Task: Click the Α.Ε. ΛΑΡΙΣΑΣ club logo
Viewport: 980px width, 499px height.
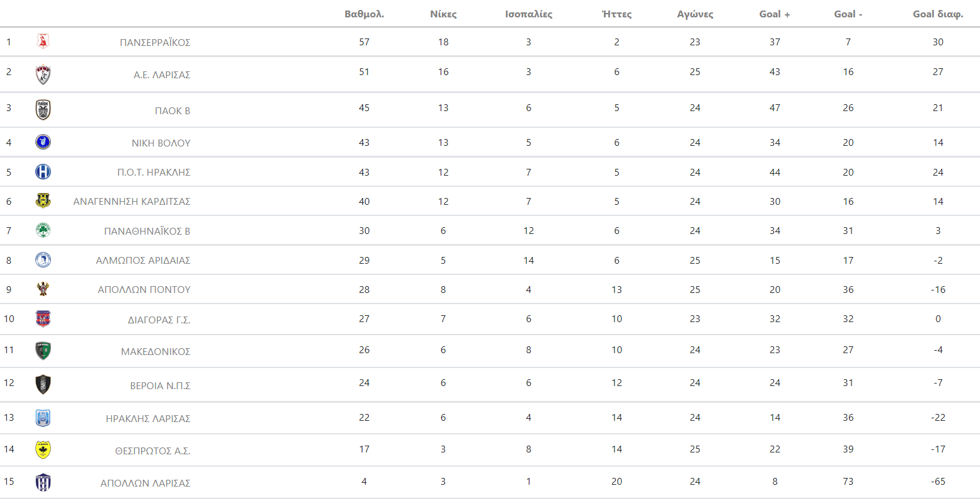Action: pyautogui.click(x=43, y=74)
